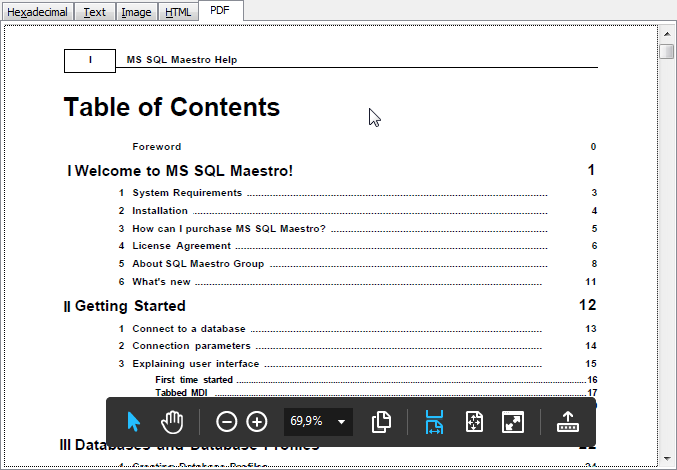The height and width of the screenshot is (470, 677).
Task: Click the zoom out minus button
Action: [x=227, y=422]
